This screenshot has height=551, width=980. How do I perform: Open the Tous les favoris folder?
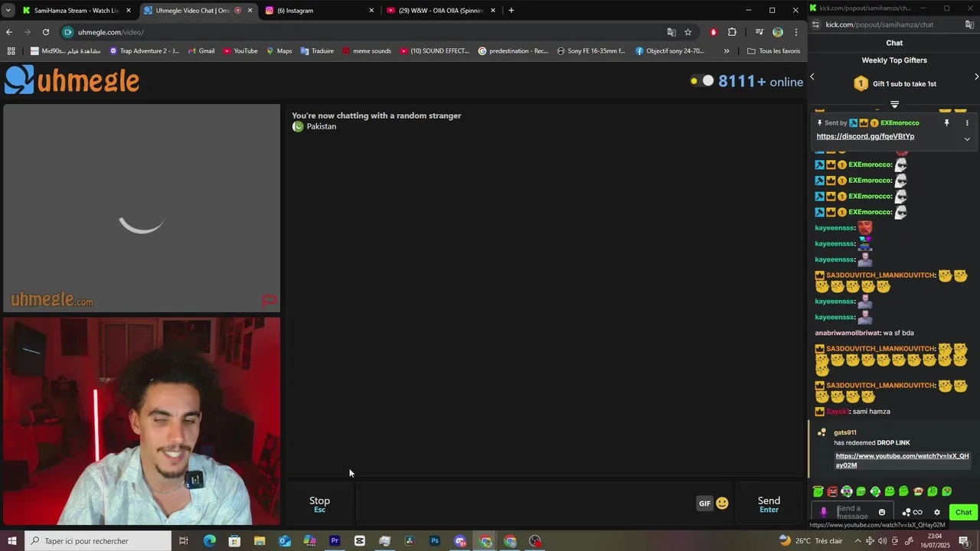(773, 51)
